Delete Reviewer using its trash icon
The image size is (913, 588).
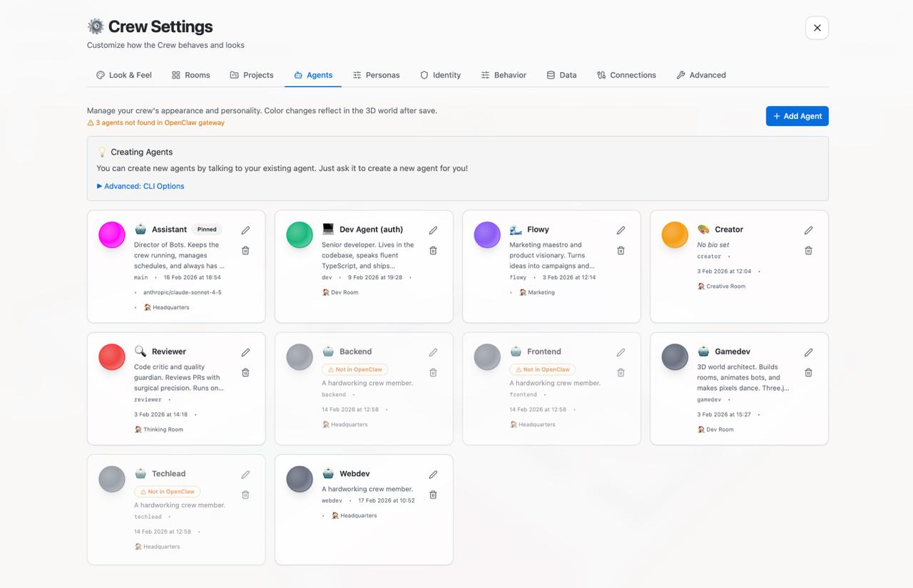pyautogui.click(x=245, y=372)
